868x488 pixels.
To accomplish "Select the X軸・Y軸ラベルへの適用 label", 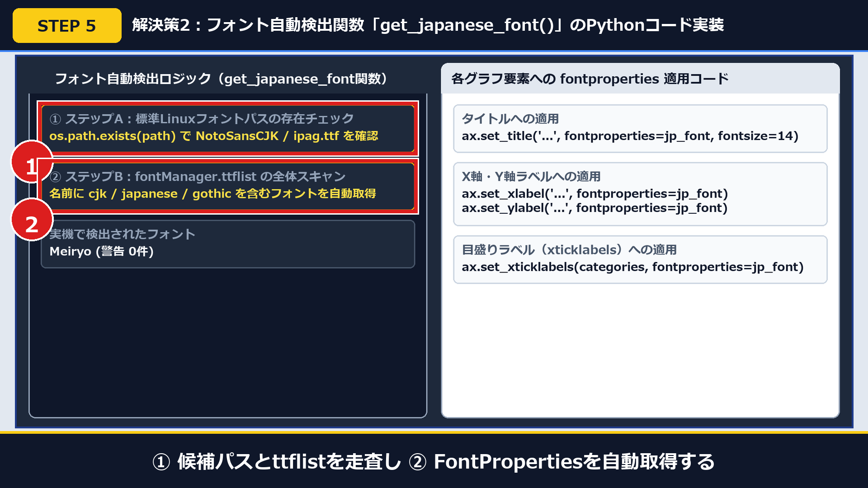I will (531, 177).
